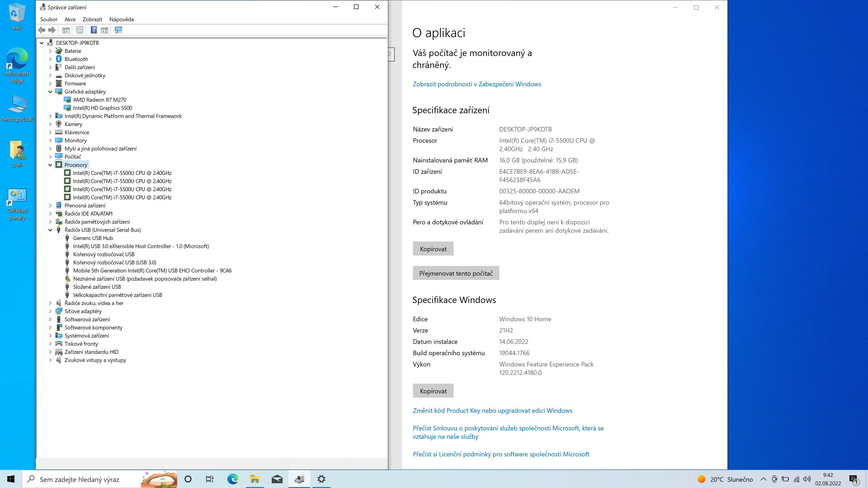Open the Nápověda menu
The image size is (868, 488).
coord(121,19)
